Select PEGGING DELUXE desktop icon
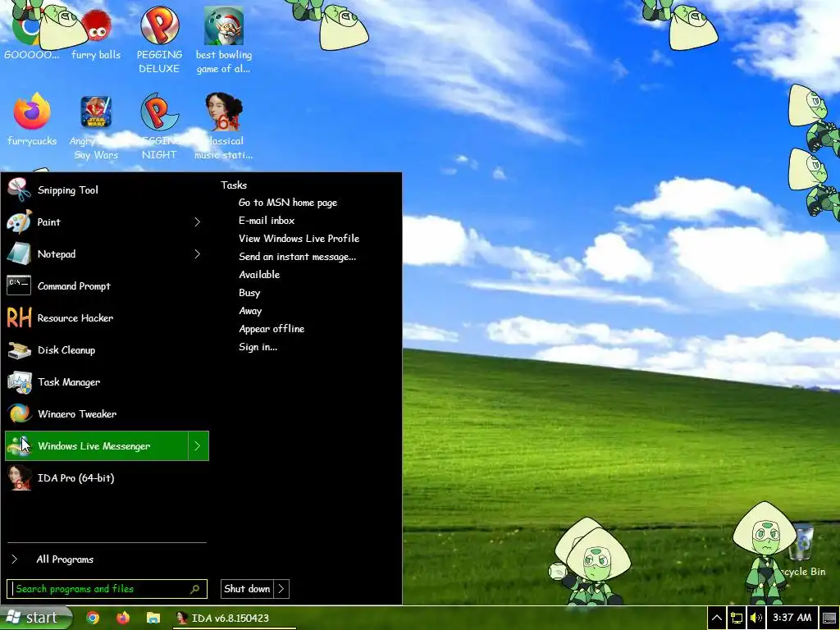This screenshot has width=840, height=630. (159, 40)
